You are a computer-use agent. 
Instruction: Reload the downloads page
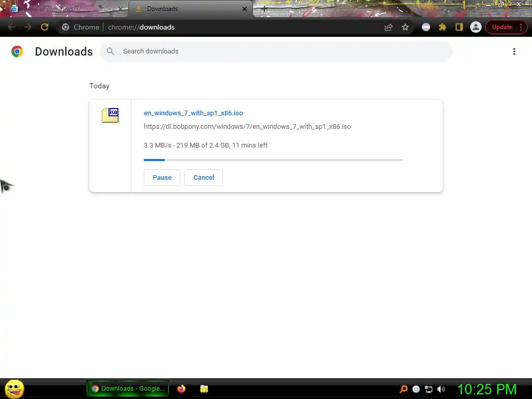pyautogui.click(x=45, y=27)
